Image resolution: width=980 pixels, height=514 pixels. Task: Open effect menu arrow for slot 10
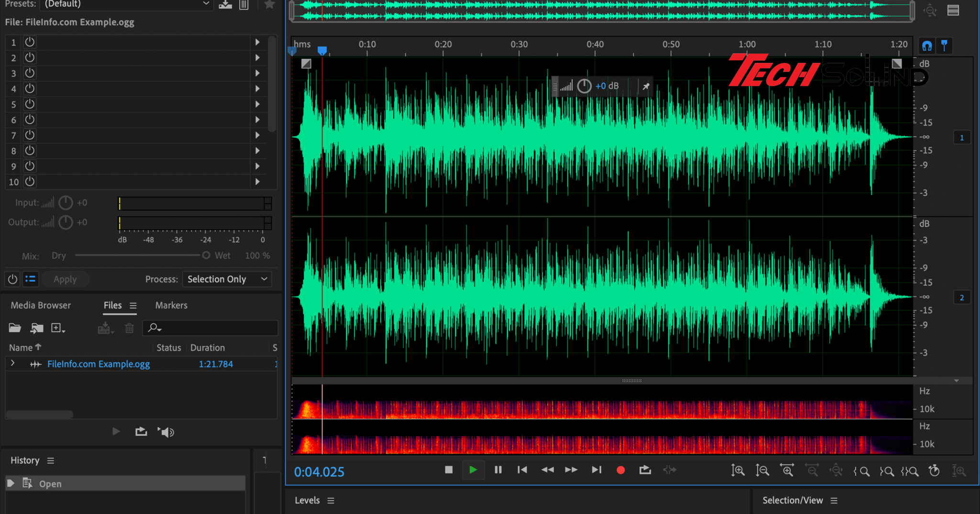pos(257,182)
